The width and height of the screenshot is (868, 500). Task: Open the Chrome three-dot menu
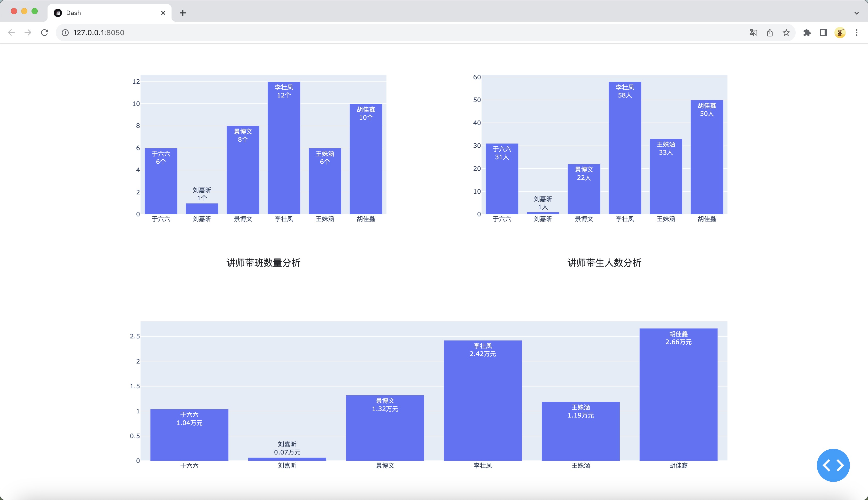coord(857,33)
